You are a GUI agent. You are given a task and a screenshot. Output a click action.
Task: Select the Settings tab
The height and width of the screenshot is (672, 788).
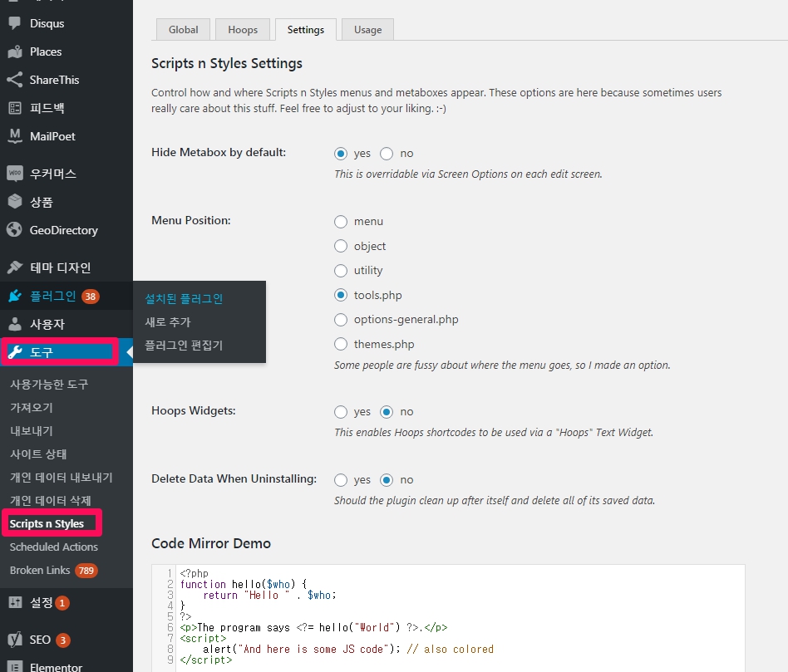[x=306, y=30]
